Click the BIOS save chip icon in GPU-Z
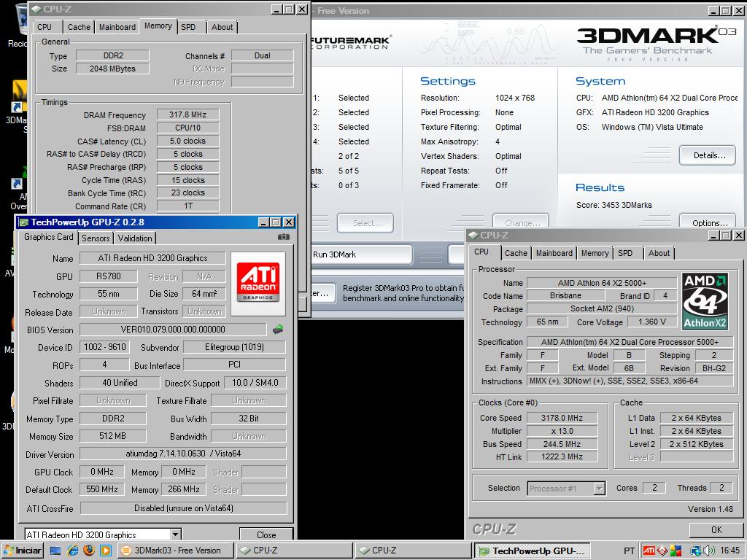The height and width of the screenshot is (560, 747). [x=278, y=329]
